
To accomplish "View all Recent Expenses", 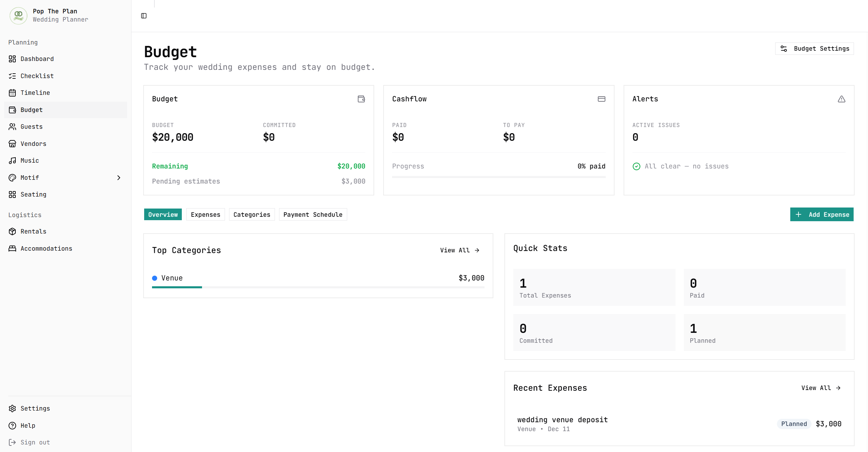I will (x=820, y=388).
